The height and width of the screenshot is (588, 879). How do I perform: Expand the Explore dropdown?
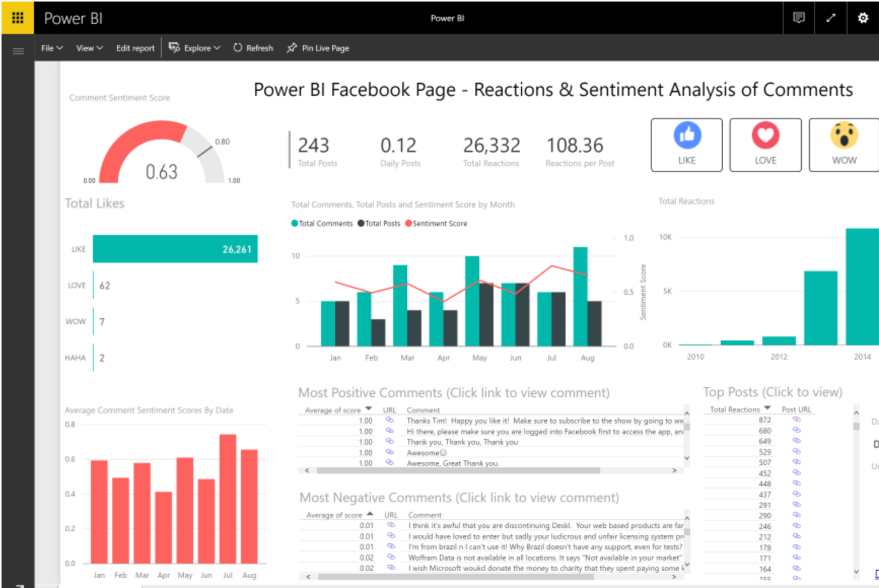(195, 48)
